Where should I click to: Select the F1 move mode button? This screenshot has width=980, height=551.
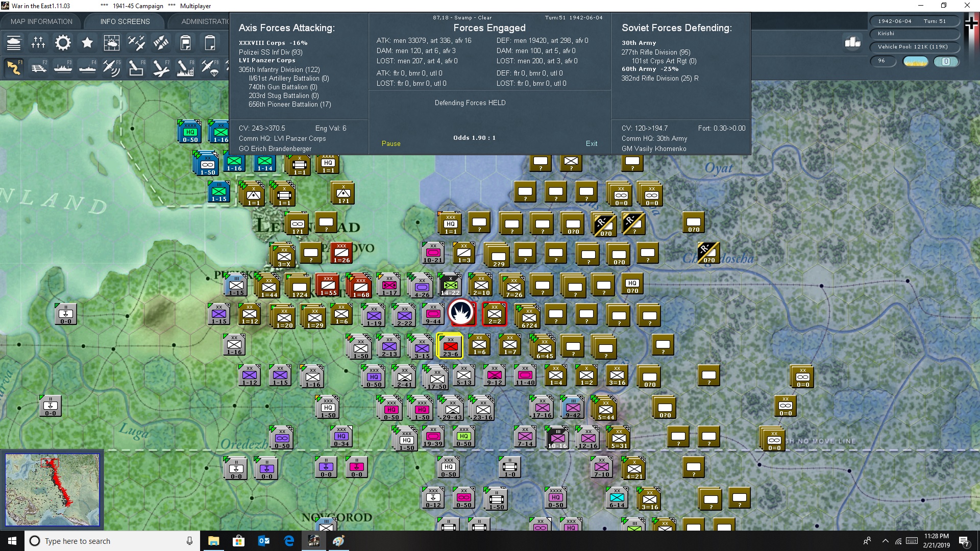click(14, 67)
